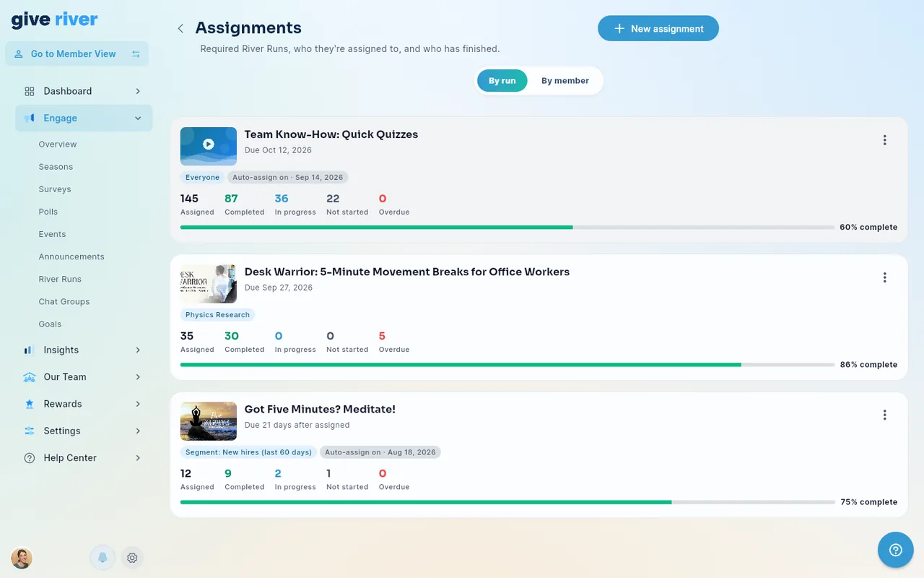Open Goals under Engage
924x578 pixels.
[x=50, y=324]
